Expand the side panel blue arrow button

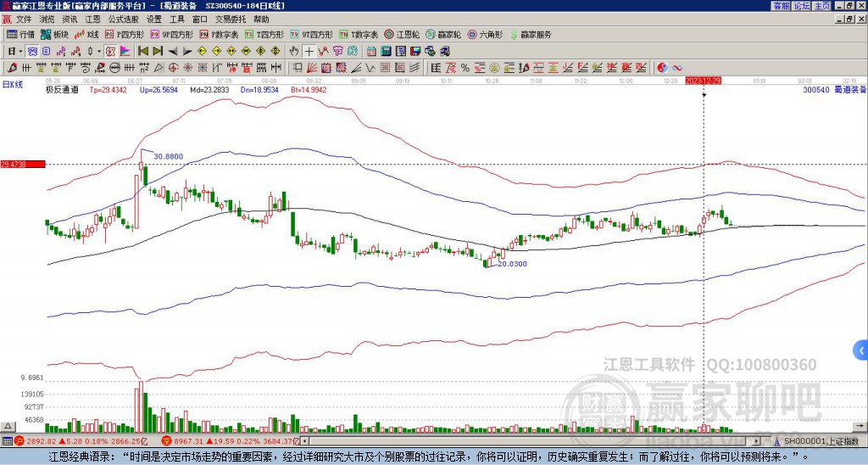click(x=861, y=350)
